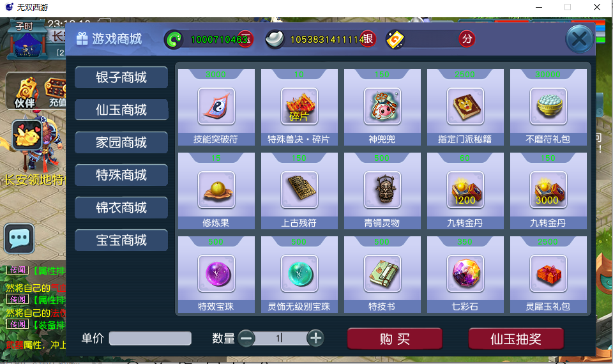The width and height of the screenshot is (613, 364).
Task: Click the 购买 purchase button
Action: coord(395,338)
